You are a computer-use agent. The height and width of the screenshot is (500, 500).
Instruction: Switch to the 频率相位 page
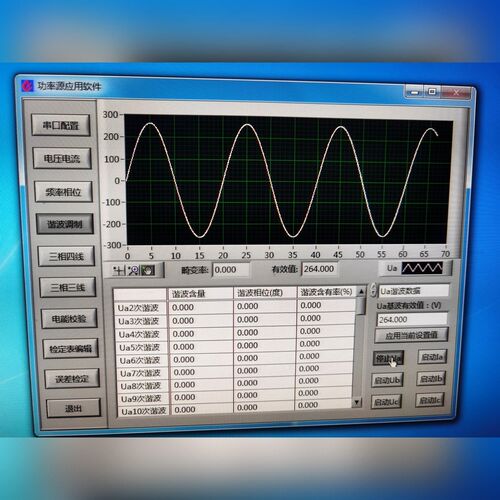tap(63, 191)
